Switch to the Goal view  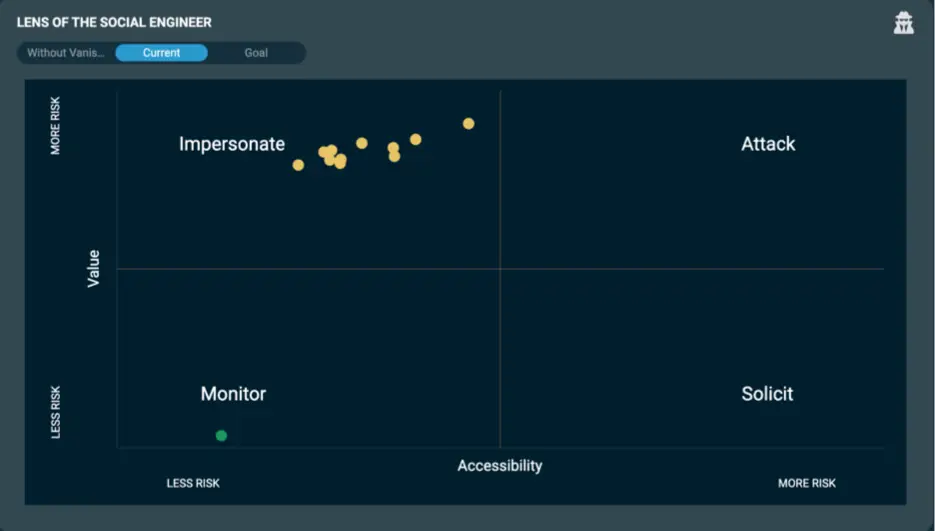256,53
